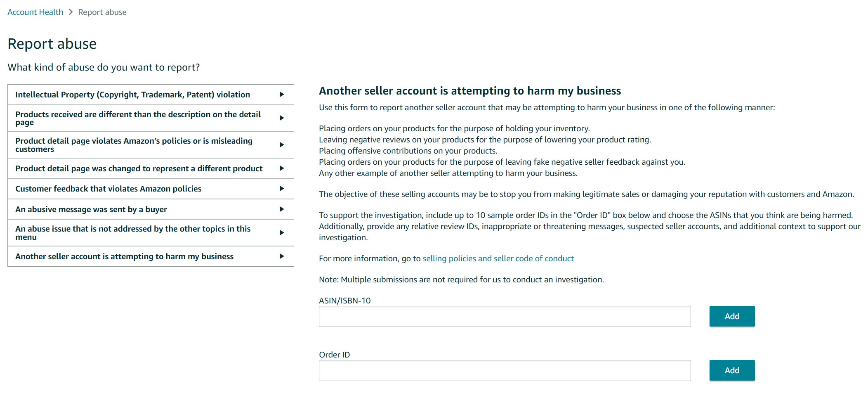Select Products received are different than description
868x393 pixels.
(x=151, y=118)
